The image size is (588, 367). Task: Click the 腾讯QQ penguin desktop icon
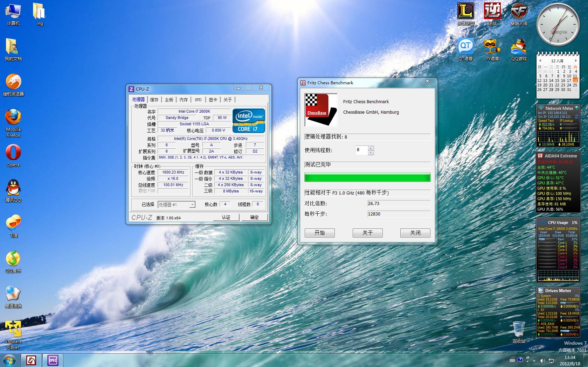[x=13, y=191]
